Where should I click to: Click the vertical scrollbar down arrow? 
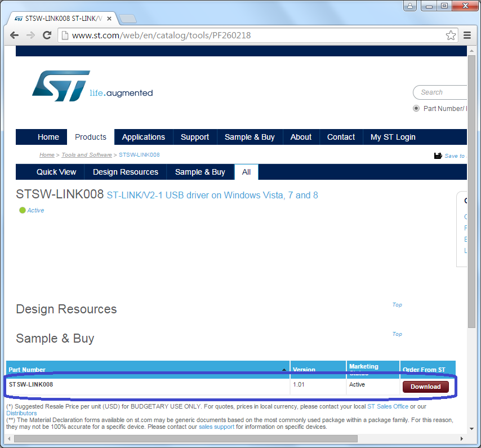pos(471,429)
